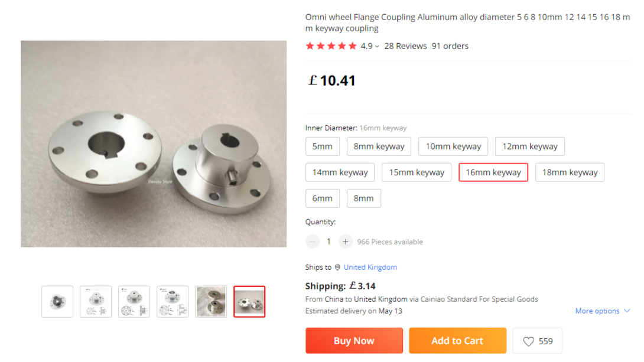Open the 28 Reviews link
The height and width of the screenshot is (362, 644).
405,46
